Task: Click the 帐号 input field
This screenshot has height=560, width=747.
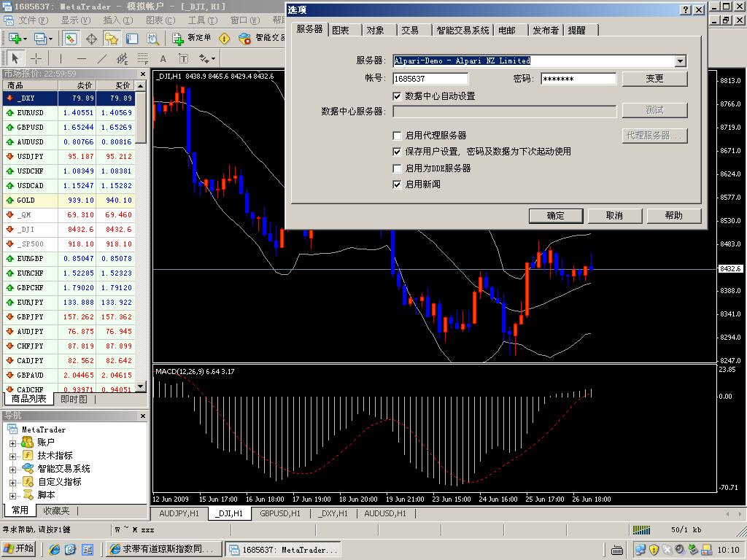Action: 430,79
